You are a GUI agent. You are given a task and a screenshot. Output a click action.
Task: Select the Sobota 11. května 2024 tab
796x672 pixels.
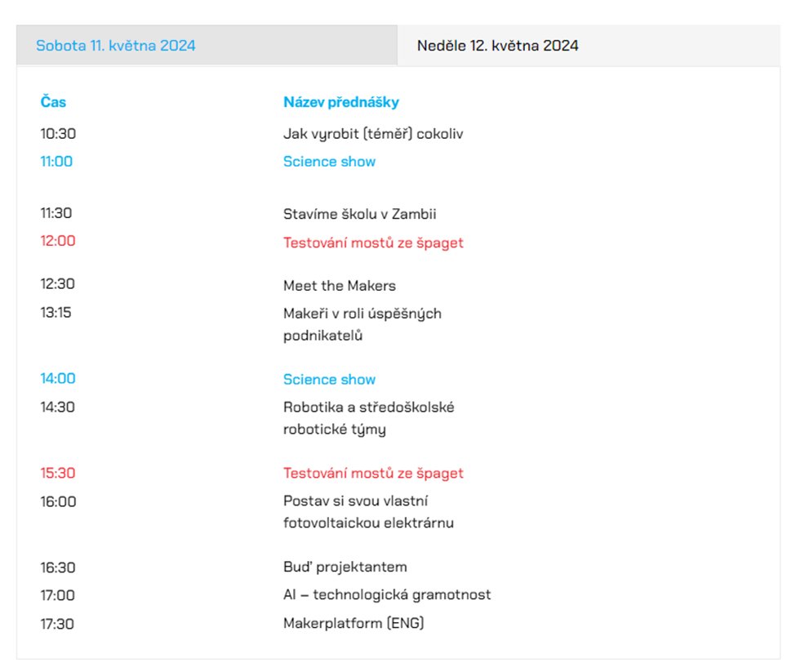tap(207, 46)
